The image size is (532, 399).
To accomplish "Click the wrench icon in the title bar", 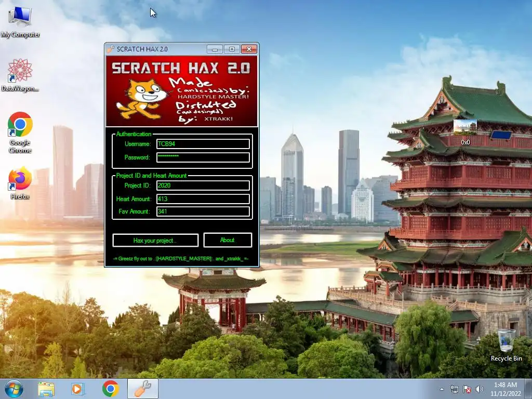I will (x=111, y=49).
